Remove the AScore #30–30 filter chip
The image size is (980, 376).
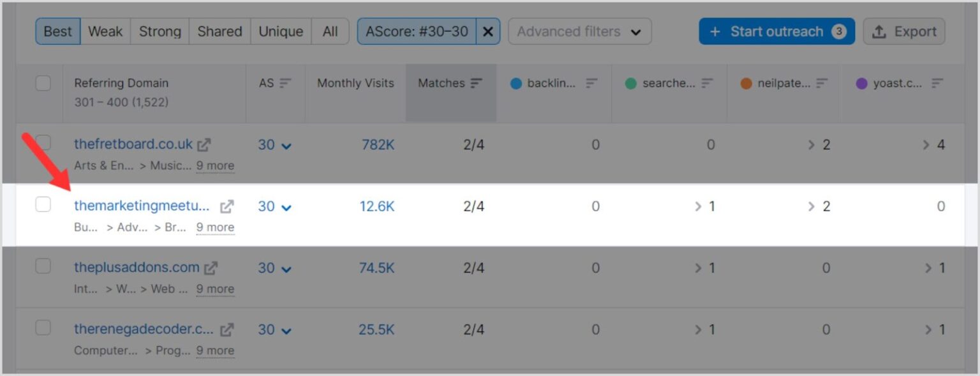click(x=487, y=31)
